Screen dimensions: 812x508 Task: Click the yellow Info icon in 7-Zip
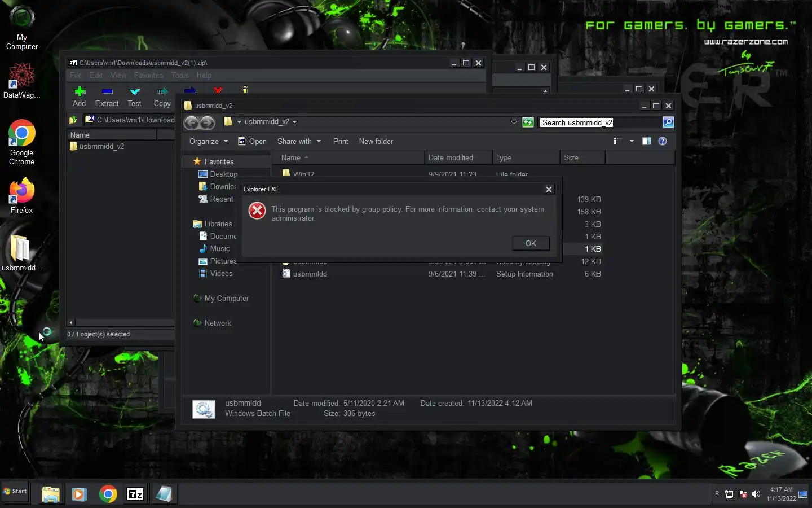click(245, 89)
